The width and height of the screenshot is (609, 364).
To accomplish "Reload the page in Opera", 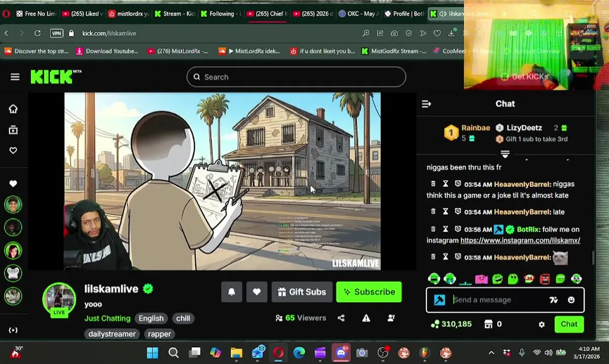I will [37, 33].
